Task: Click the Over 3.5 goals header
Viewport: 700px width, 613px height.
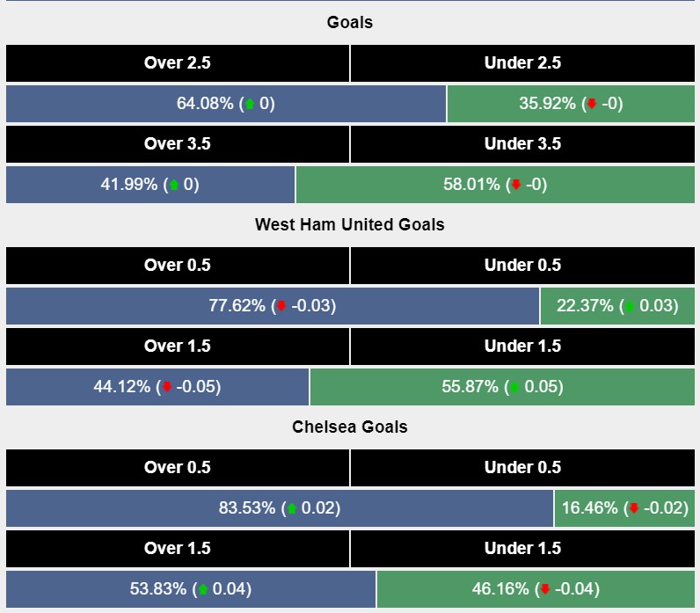Action: [x=178, y=144]
